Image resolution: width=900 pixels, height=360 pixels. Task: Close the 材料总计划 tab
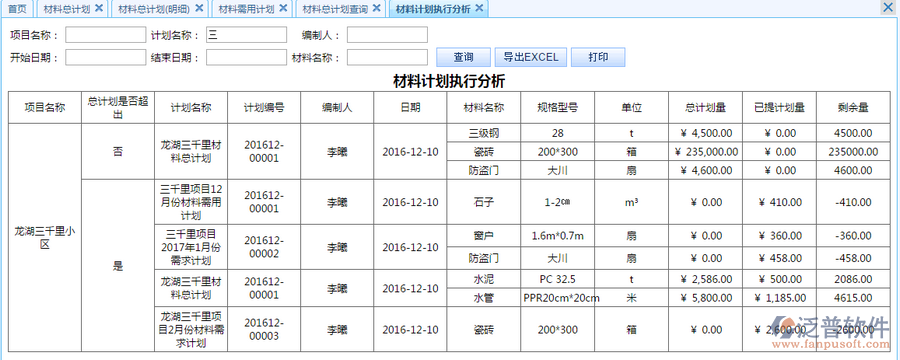(99, 8)
